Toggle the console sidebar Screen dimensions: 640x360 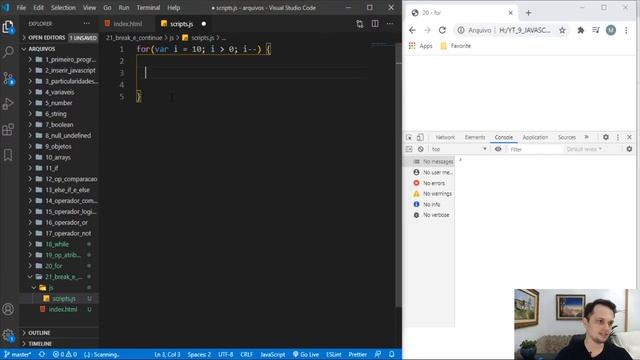click(409, 149)
